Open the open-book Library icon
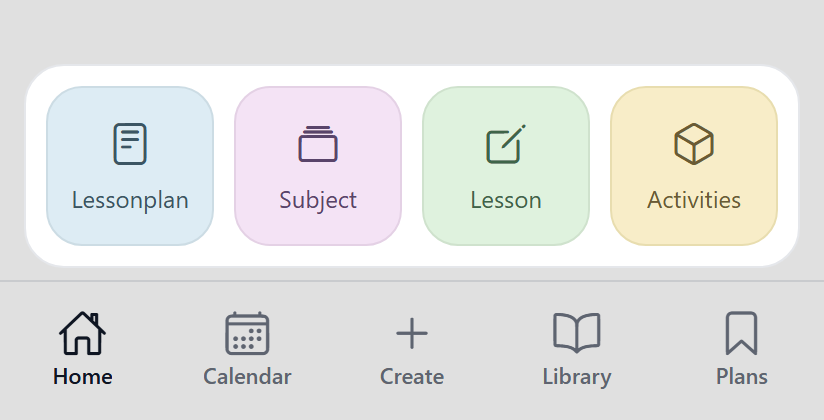Image resolution: width=824 pixels, height=420 pixels. pyautogui.click(x=576, y=333)
